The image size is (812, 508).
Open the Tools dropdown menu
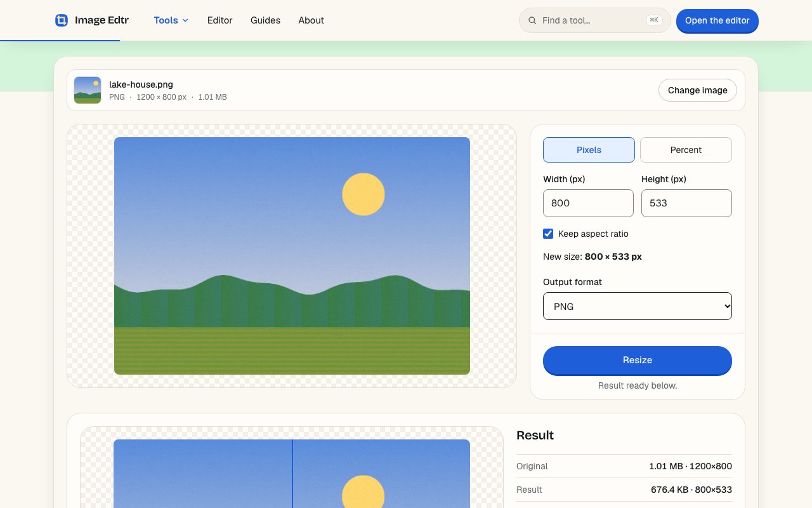click(x=171, y=20)
